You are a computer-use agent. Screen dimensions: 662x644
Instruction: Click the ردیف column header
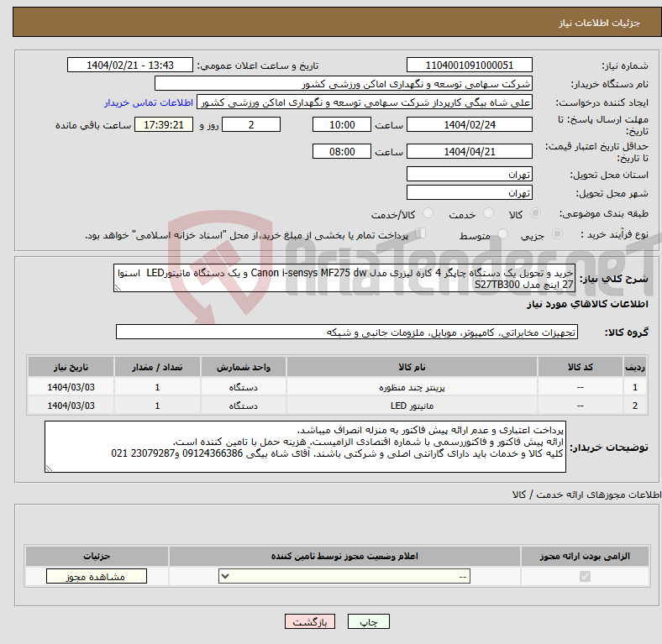pos(635,367)
